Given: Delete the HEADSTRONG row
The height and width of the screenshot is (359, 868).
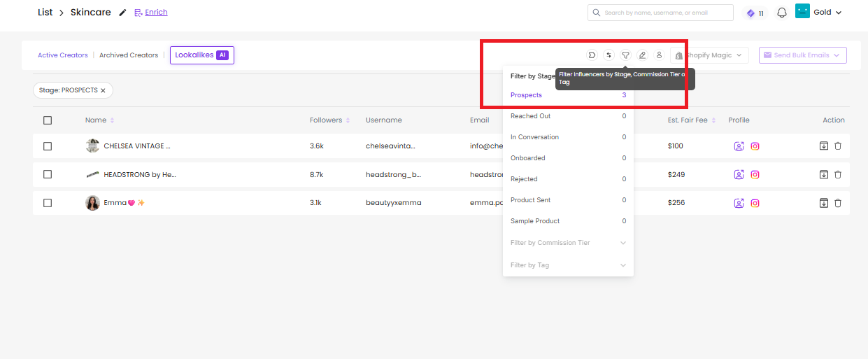Looking at the screenshot, I should point(838,174).
